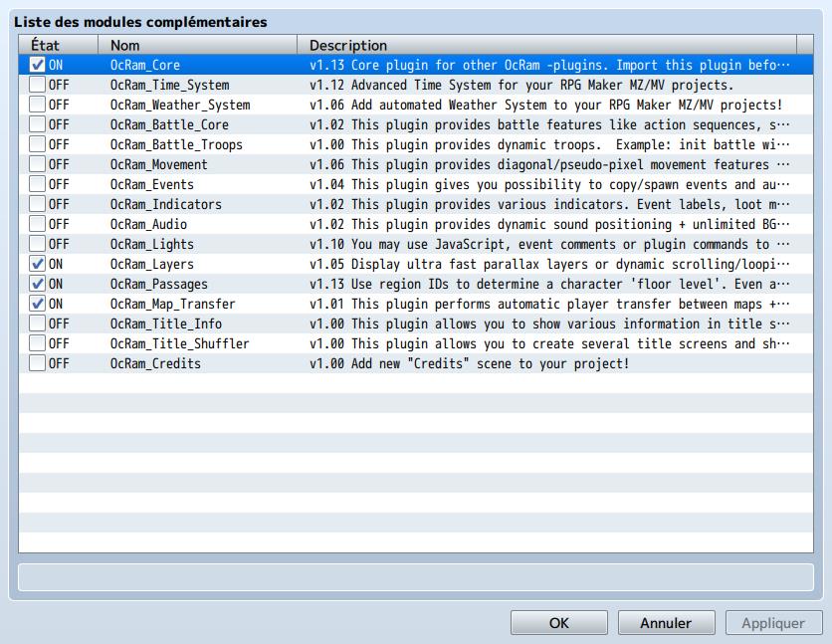
Task: Click the dynamic troops description
Action: [549, 144]
